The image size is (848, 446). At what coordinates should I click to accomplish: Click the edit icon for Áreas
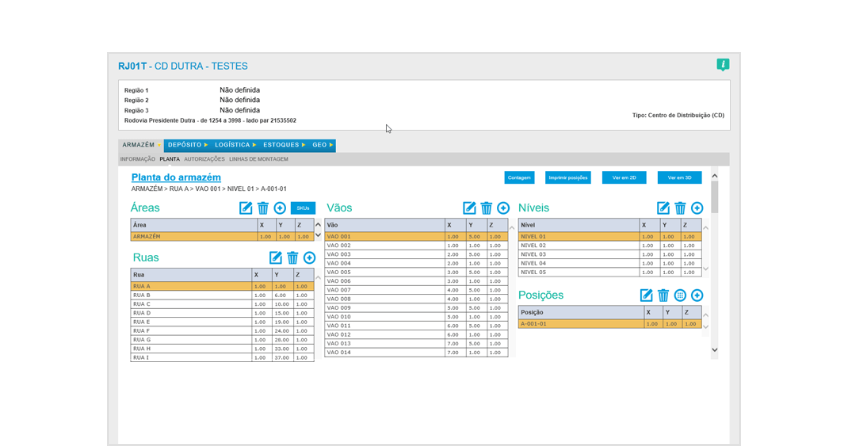[x=246, y=208]
